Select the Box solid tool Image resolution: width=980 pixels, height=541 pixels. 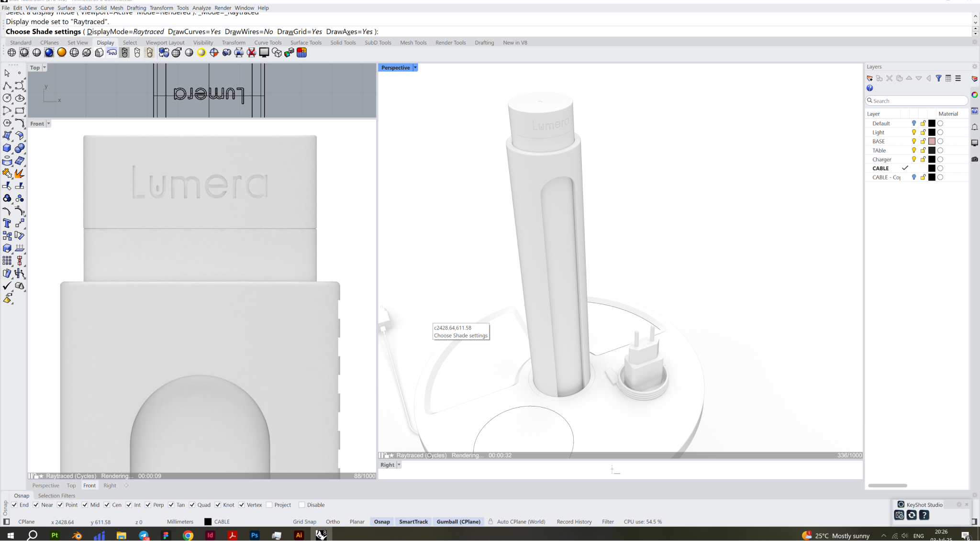click(x=7, y=148)
